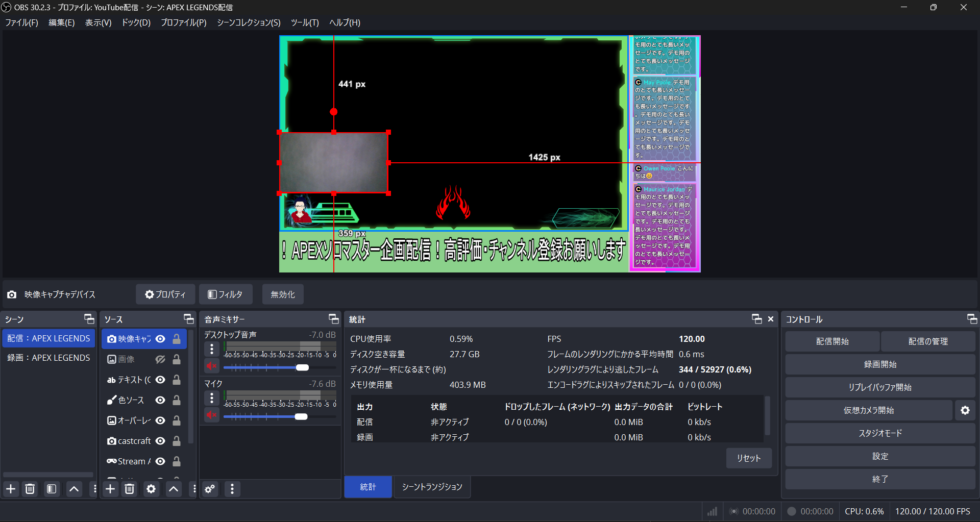Start the replay buffer with リプレイバッファ開始

880,387
